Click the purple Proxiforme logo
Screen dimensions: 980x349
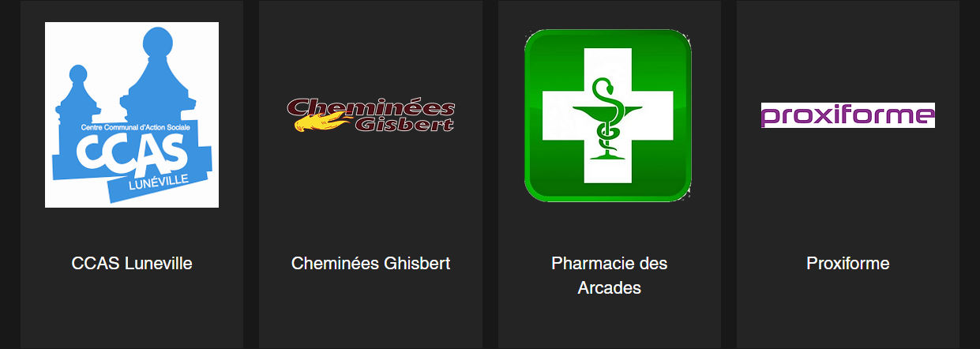point(848,115)
